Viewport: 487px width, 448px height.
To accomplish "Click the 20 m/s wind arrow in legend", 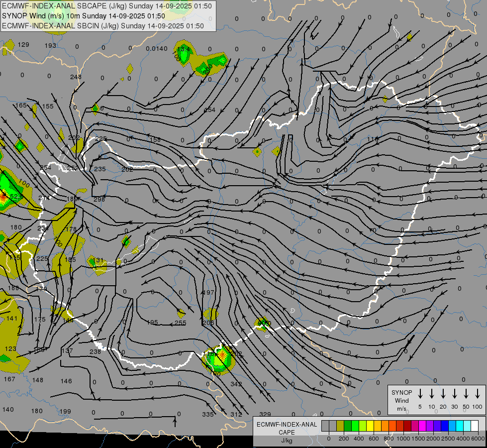I will 443,394.
